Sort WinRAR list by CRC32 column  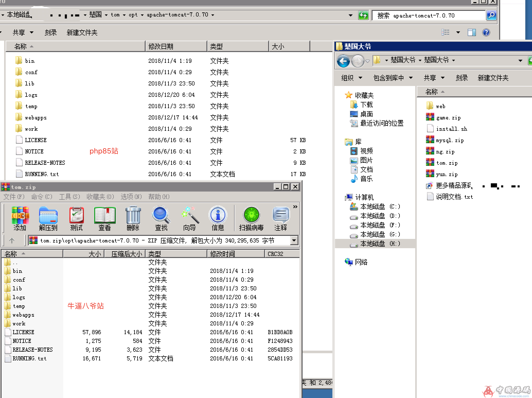282,254
